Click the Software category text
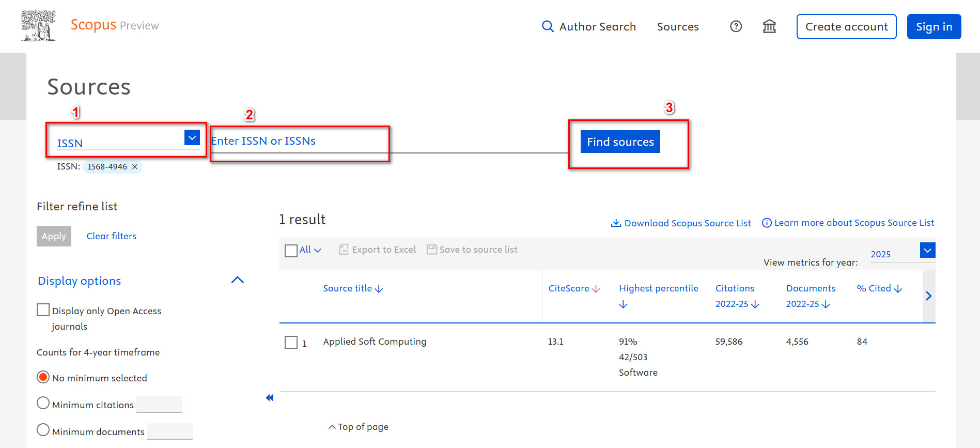Screen dimensions: 980x448 click(639, 373)
